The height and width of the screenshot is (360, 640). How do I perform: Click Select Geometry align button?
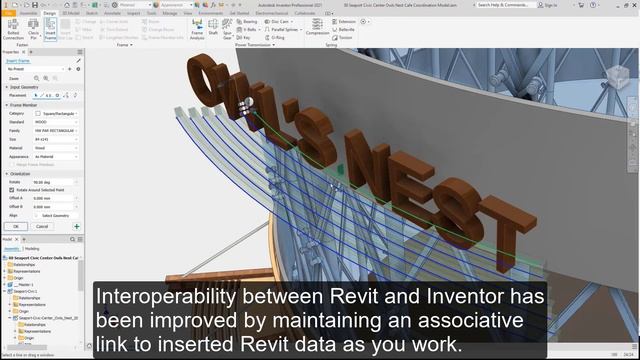coord(56,216)
